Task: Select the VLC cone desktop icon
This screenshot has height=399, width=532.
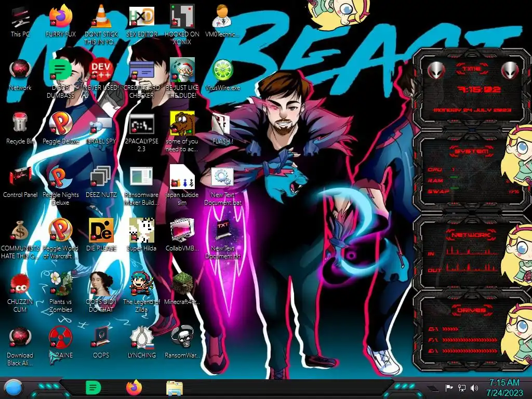Action: pyautogui.click(x=101, y=24)
